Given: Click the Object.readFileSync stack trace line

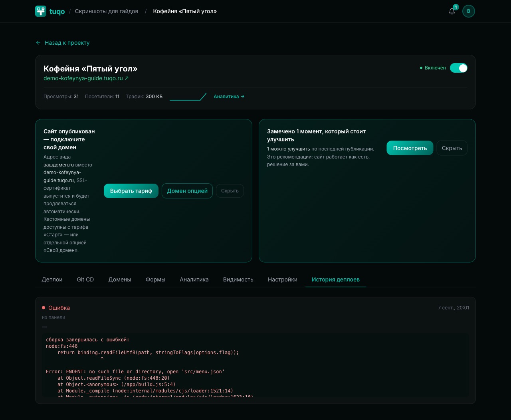Looking at the screenshot, I should coord(113,378).
